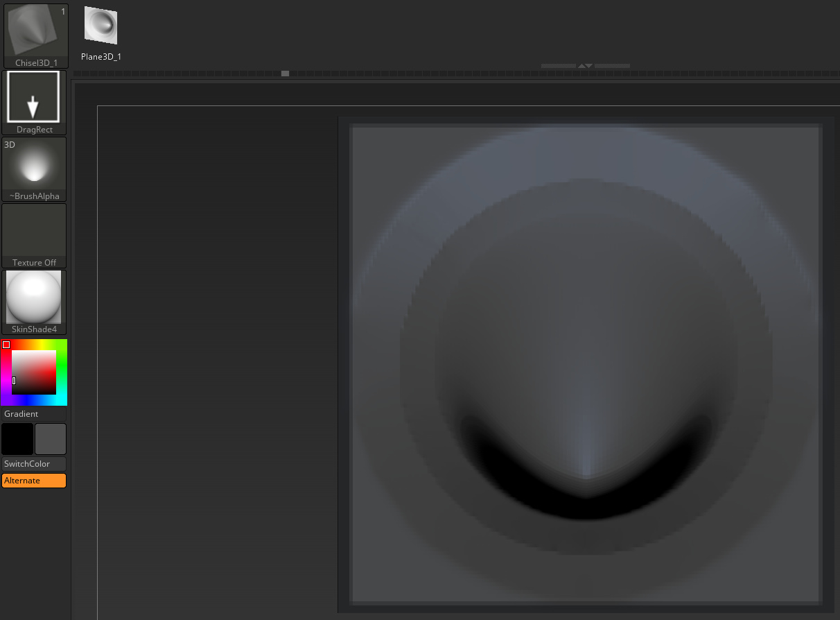Image resolution: width=840 pixels, height=620 pixels.
Task: Toggle the Gradient color button
Action: coord(34,414)
